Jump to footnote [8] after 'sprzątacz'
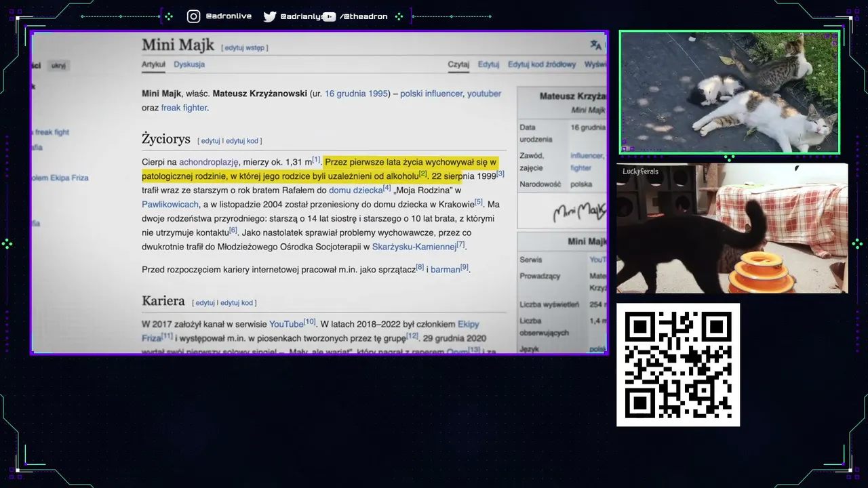This screenshot has width=868, height=488. [x=420, y=267]
